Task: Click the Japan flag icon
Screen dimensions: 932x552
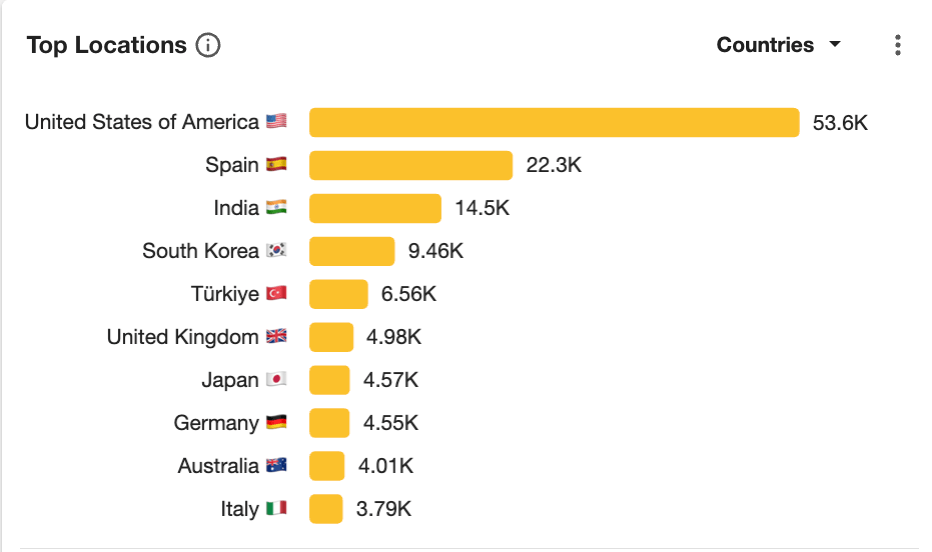Action: point(276,380)
